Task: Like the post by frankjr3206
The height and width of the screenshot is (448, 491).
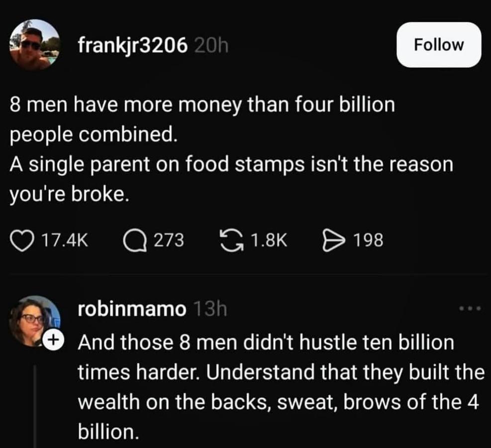Action: coord(20,240)
